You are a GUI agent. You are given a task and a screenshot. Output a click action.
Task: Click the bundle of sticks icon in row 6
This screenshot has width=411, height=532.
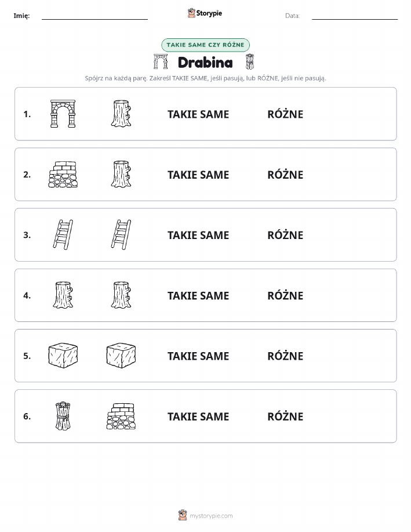(63, 416)
